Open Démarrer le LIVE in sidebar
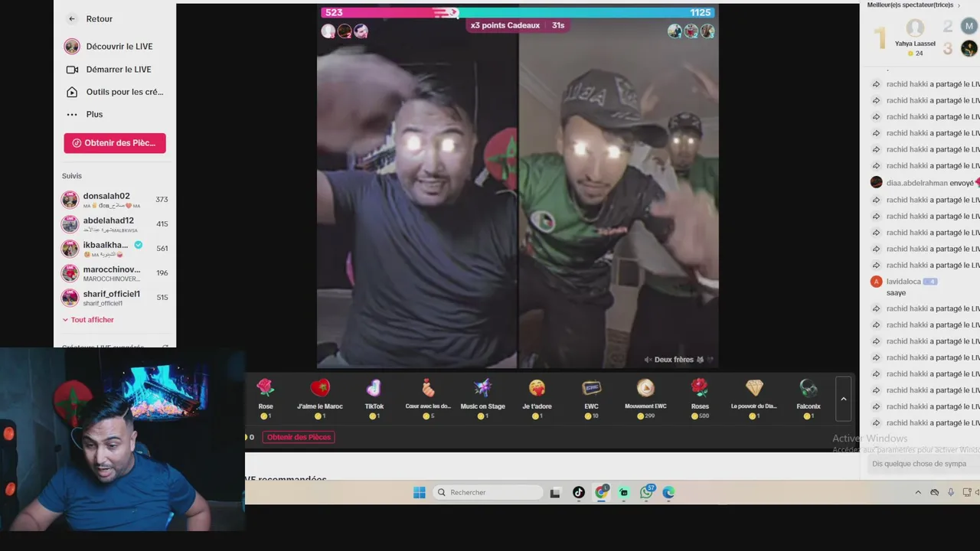This screenshot has width=980, height=551. pos(115,70)
